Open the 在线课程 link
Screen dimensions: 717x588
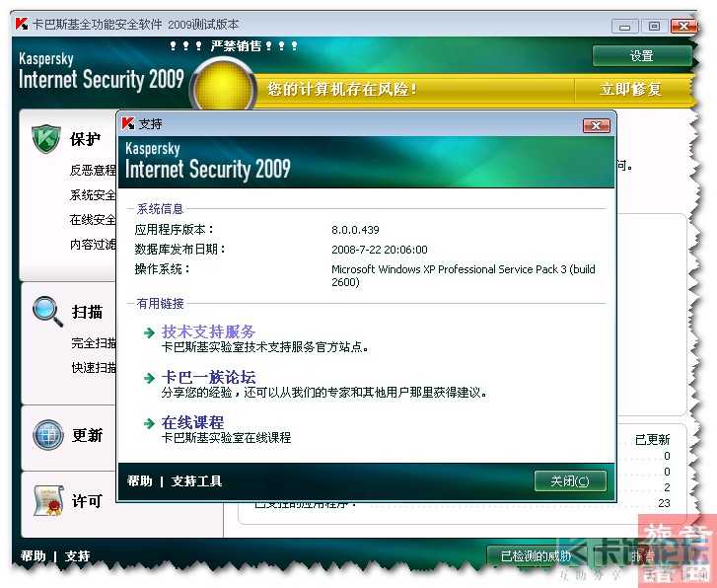coord(192,422)
